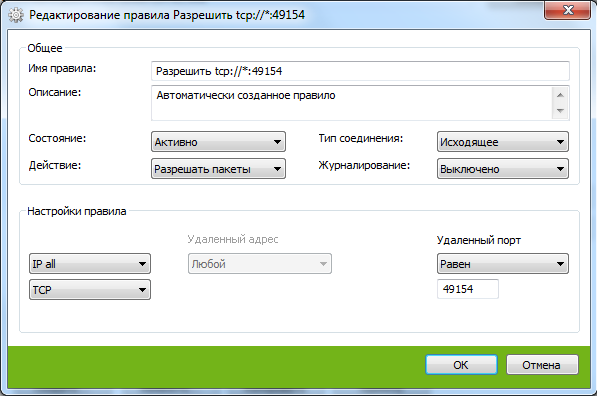Cancel editing with the Отмена button
This screenshot has height=396, width=597.
point(542,365)
